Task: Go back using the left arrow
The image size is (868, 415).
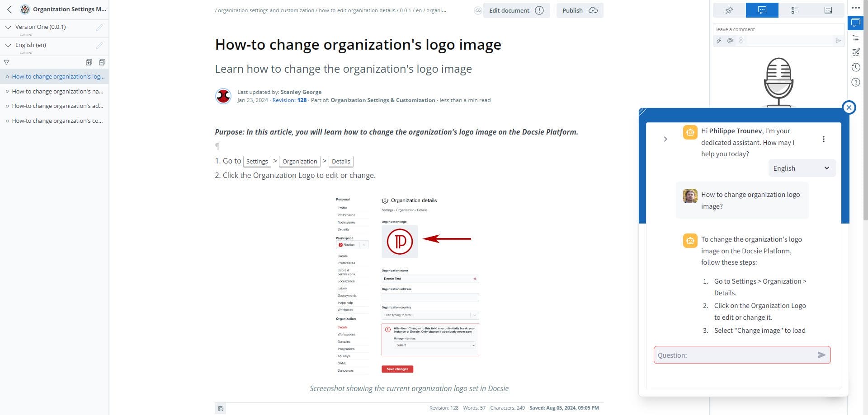Action: (x=9, y=9)
